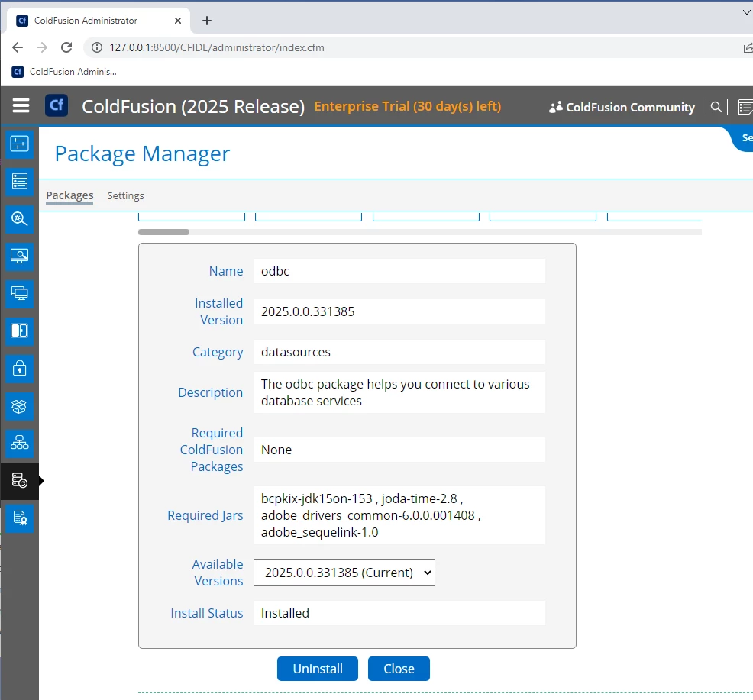Switch to the Settings tab
The image size is (753, 700).
(125, 195)
